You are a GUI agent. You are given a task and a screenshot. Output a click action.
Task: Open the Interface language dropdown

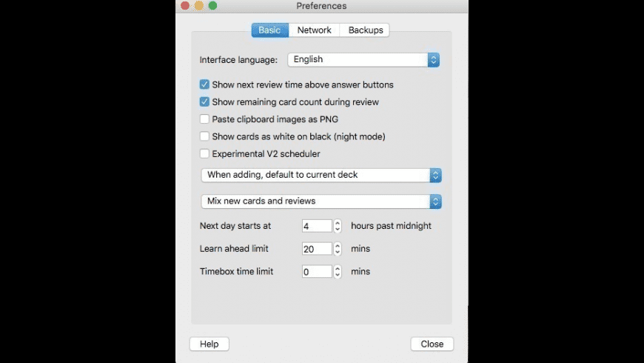click(x=363, y=59)
